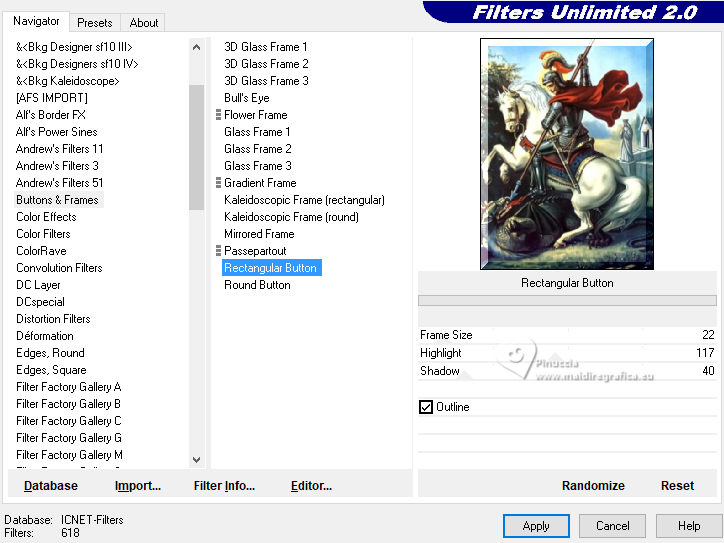
Task: Select the Bull's Eye filter
Action: (x=247, y=98)
